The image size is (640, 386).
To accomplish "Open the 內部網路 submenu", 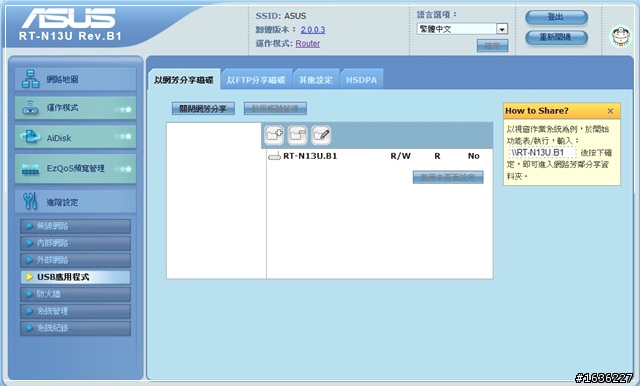I will 76,243.
